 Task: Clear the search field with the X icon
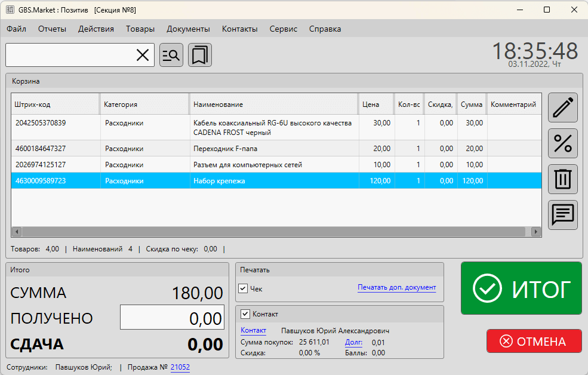(143, 55)
